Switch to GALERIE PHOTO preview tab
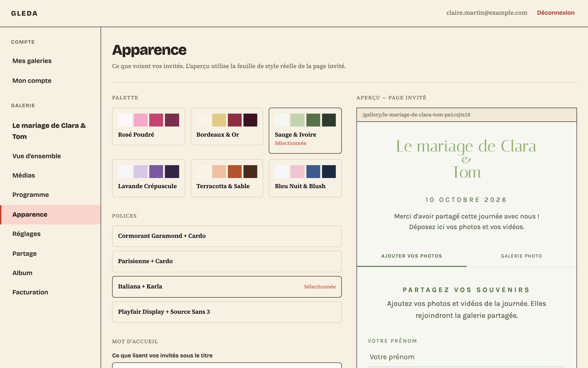 (521, 256)
